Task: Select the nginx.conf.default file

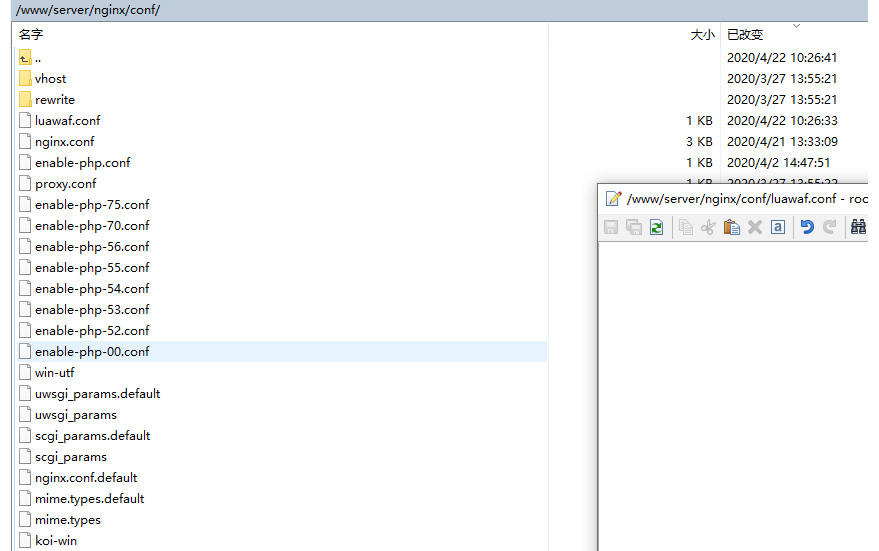Action: (86, 478)
